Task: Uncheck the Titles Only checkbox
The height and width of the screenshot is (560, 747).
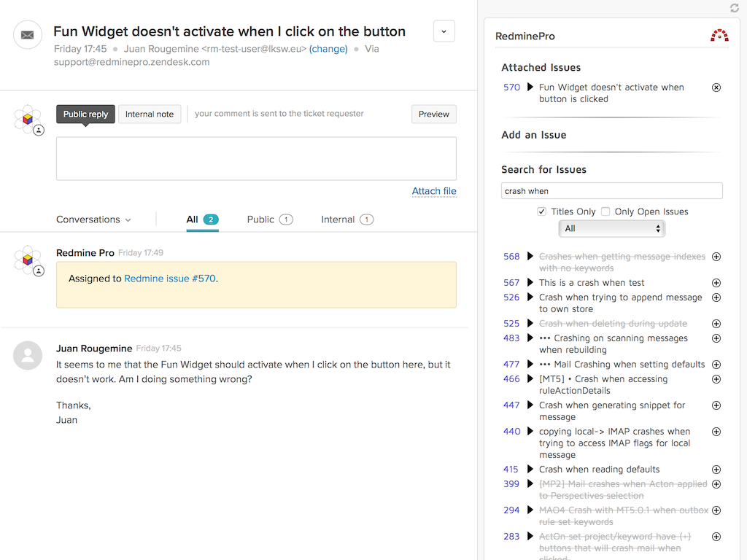Action: point(541,211)
